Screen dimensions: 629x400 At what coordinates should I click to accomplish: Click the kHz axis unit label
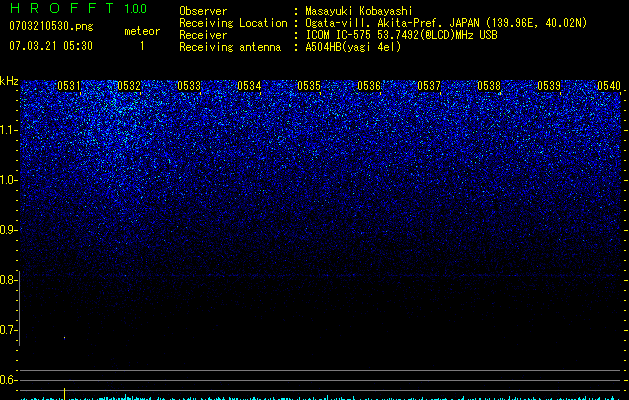click(x=9, y=81)
